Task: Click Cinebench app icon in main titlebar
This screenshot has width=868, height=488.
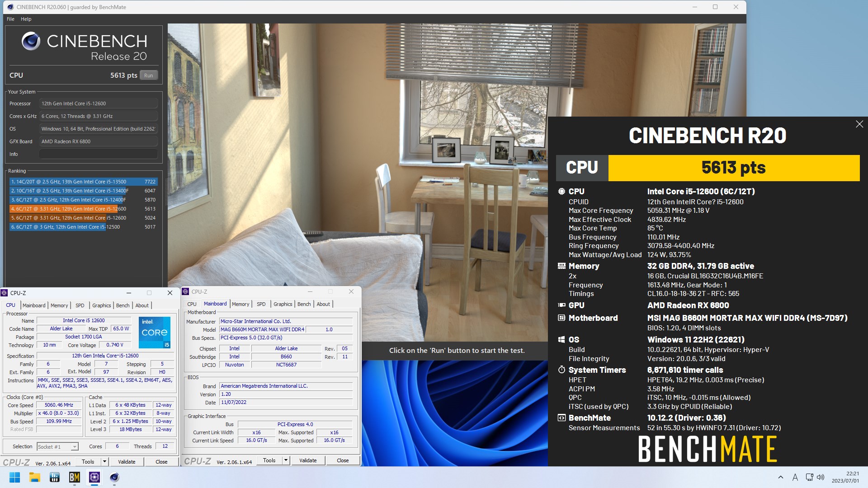Action: click(x=10, y=7)
